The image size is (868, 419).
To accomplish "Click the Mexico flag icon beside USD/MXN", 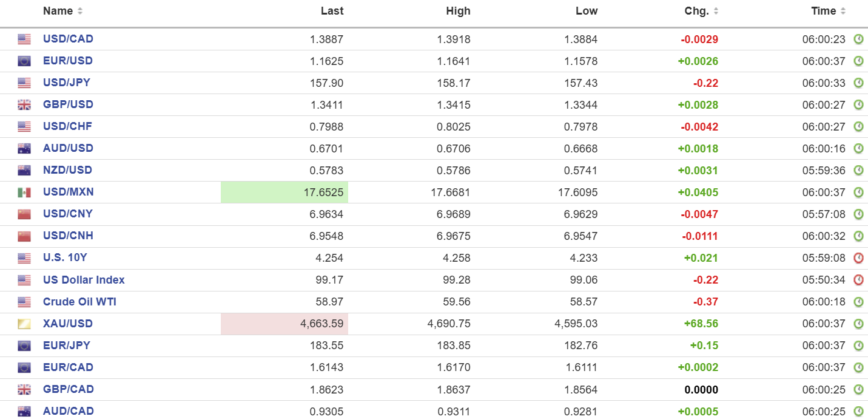I will [x=24, y=192].
